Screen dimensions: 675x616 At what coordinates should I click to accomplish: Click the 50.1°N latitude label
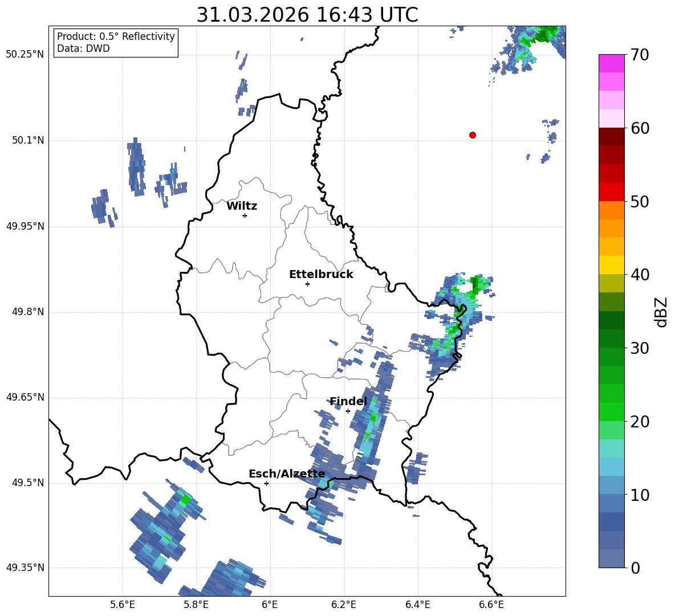tap(28, 140)
